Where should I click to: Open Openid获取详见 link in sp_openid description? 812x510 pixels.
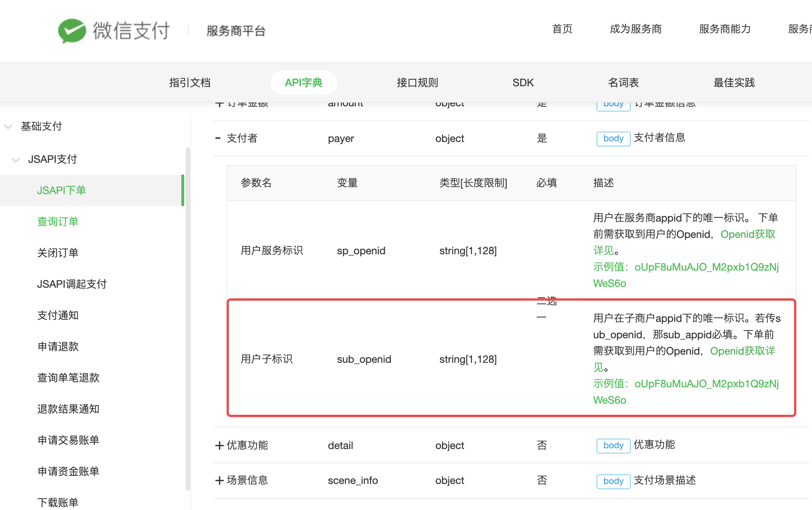(748, 234)
